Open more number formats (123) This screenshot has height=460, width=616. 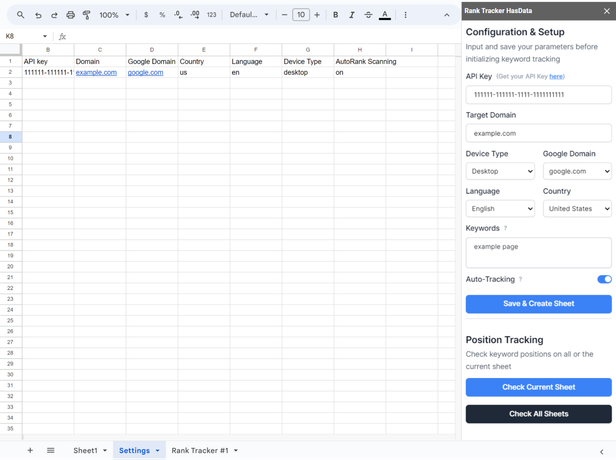211,15
